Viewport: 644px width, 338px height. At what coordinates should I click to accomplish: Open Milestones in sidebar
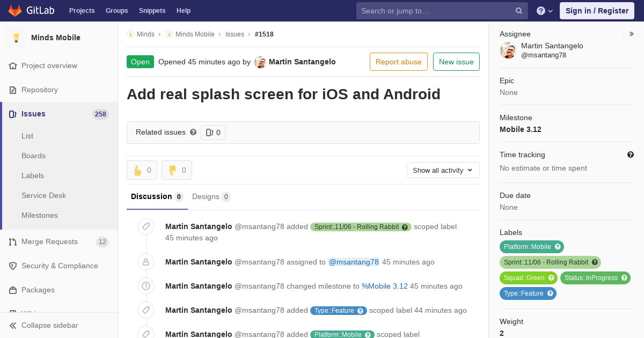[x=40, y=215]
